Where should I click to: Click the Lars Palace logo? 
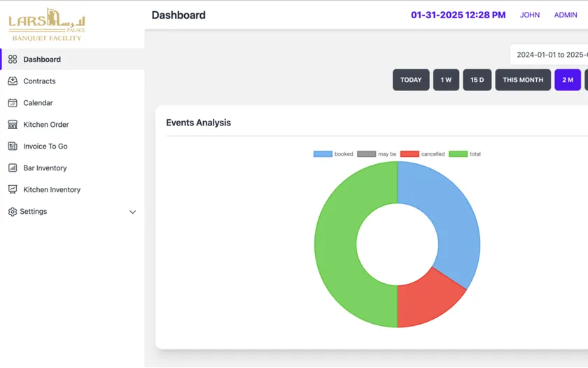(x=47, y=25)
